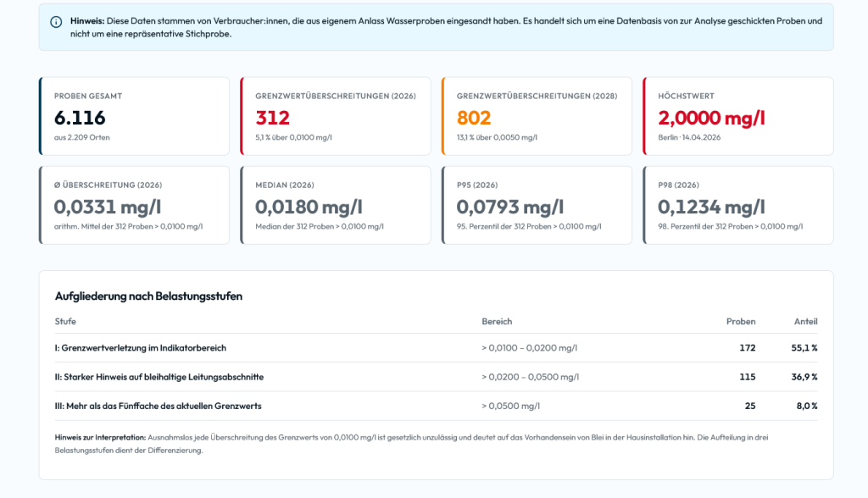Select the Proben Gesamt 6.116 card

tap(134, 116)
